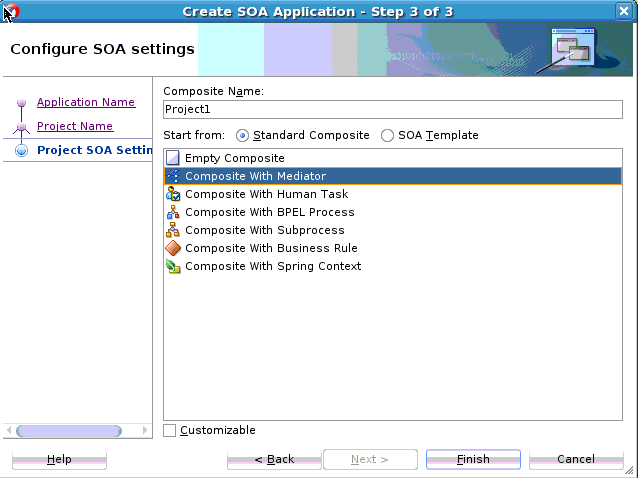
Task: Switch to the SOA Template option
Action: [387, 135]
